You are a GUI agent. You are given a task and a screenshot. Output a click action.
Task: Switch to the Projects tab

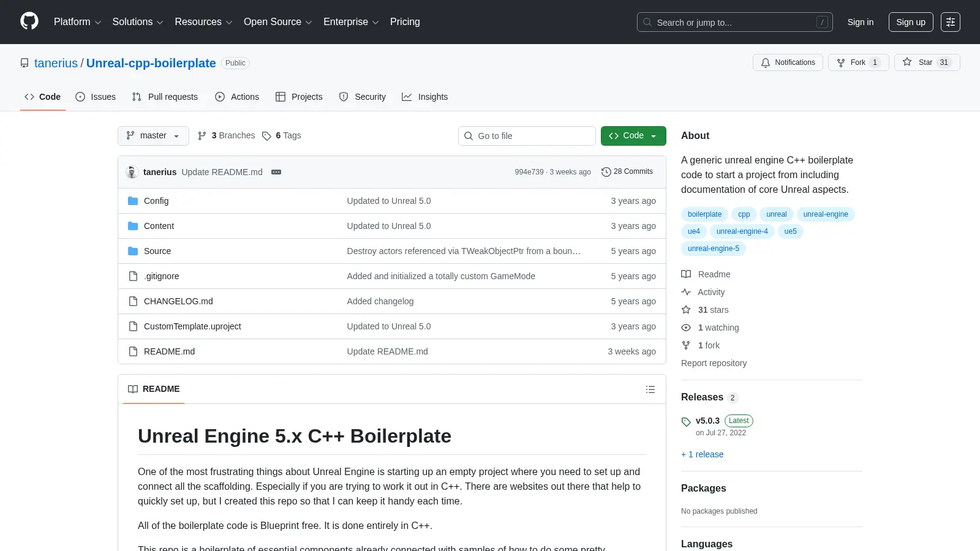pyautogui.click(x=299, y=97)
